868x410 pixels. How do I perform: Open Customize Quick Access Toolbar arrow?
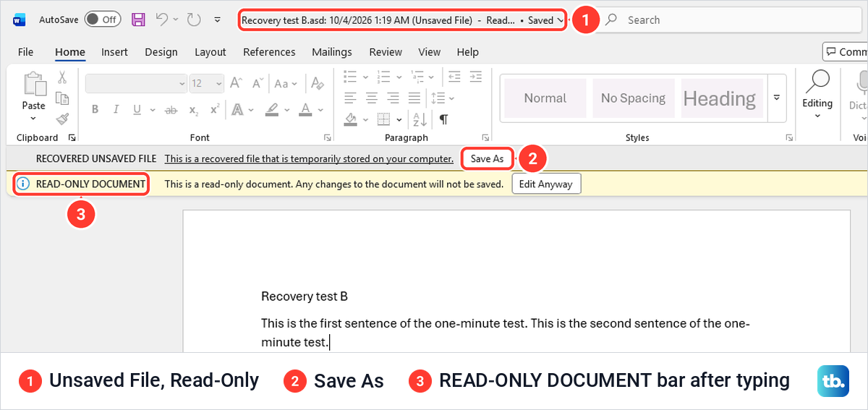217,21
